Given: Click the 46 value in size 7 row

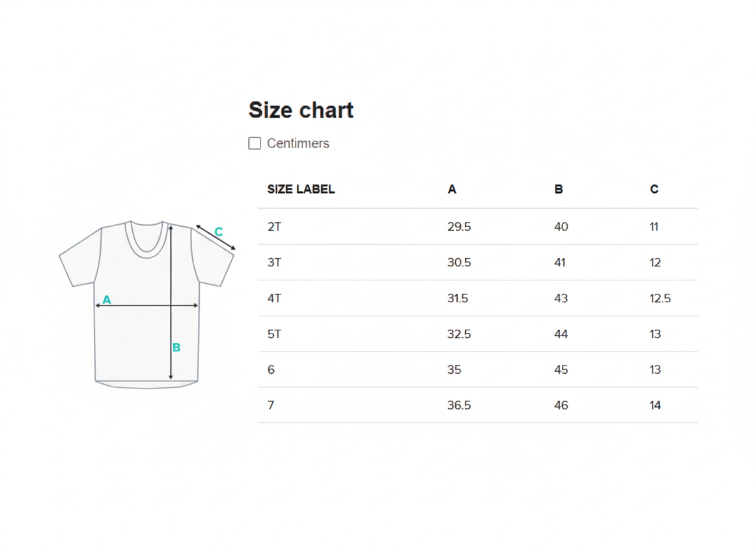Looking at the screenshot, I should click(x=561, y=405).
